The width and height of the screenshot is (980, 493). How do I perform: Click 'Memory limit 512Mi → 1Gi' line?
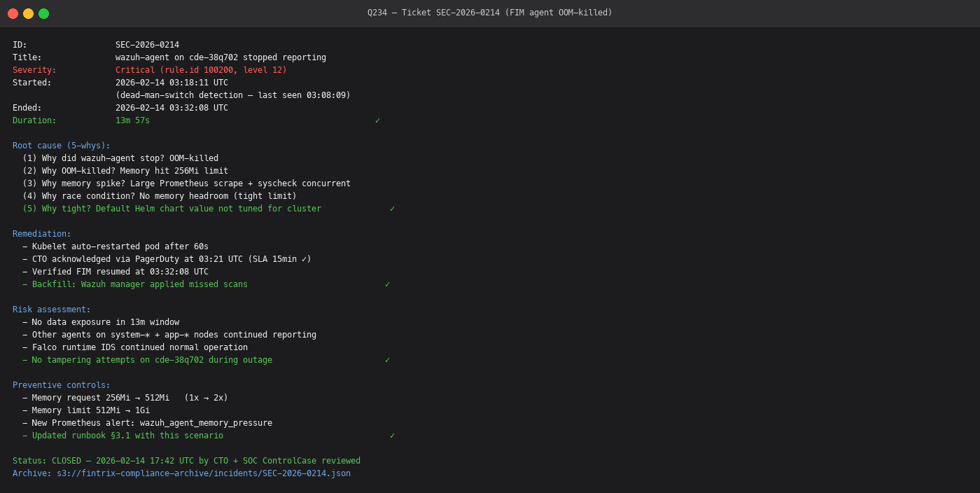(x=86, y=410)
